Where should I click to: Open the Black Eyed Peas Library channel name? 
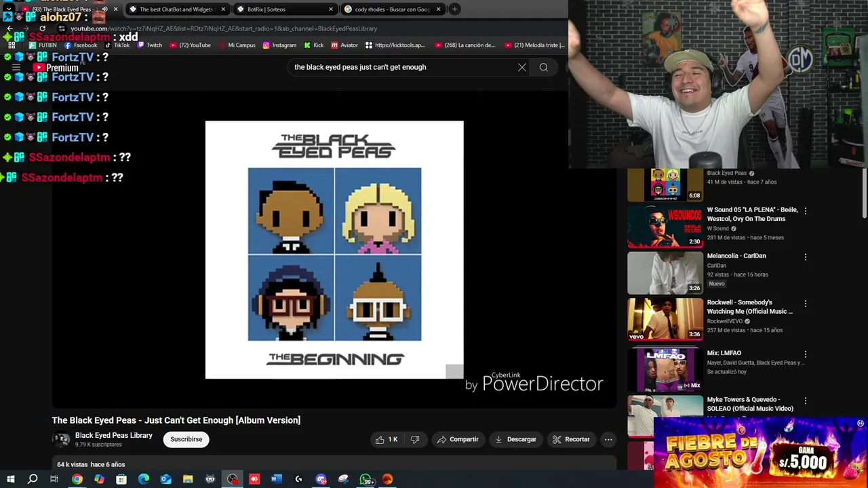114,435
